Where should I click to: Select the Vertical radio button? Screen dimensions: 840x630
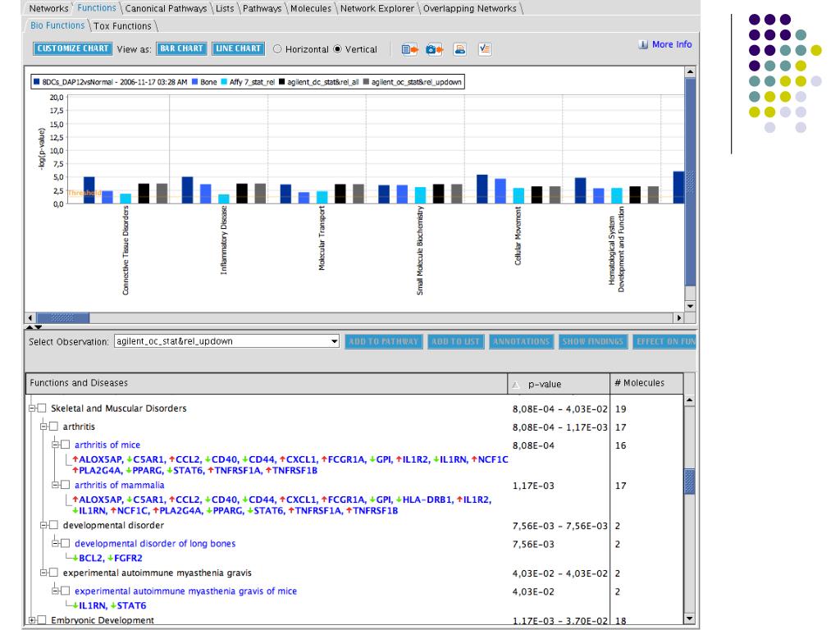(x=338, y=49)
